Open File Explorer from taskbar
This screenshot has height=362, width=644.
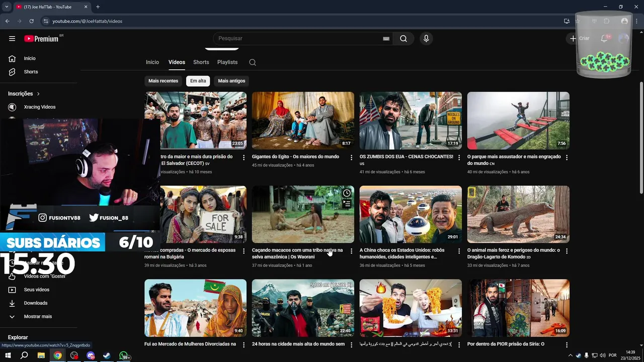click(41, 355)
